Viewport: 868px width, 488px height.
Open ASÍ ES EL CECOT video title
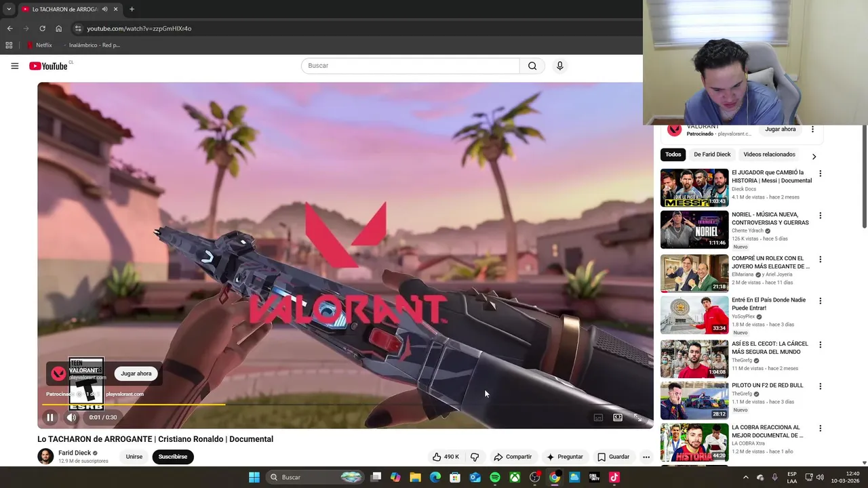click(770, 348)
